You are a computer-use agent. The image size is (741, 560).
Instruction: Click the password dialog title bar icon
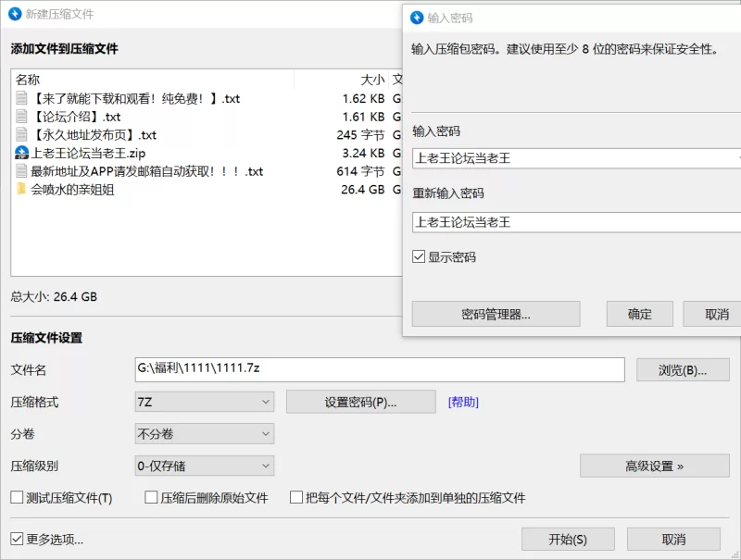(417, 18)
